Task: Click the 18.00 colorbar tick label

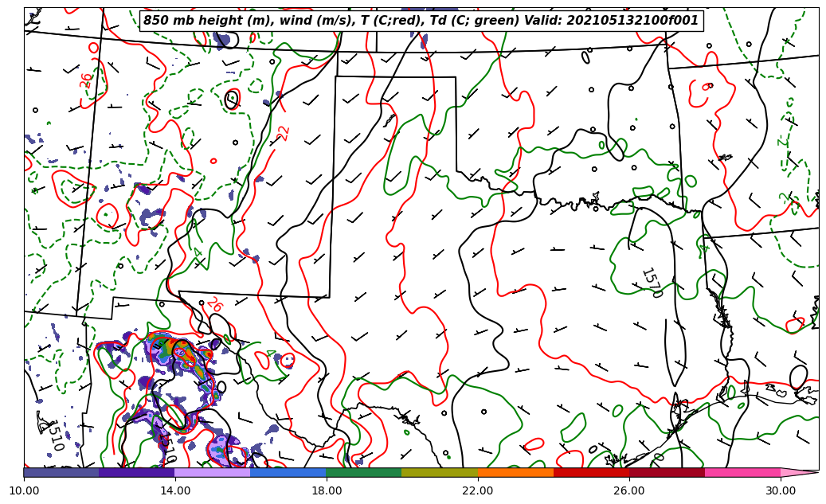Action: coord(327,490)
